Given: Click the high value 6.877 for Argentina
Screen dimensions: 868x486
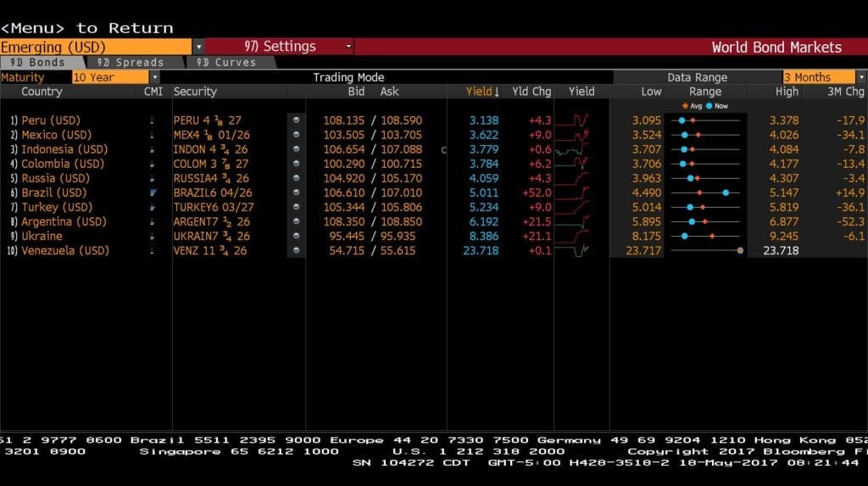Looking at the screenshot, I should pos(784,221).
